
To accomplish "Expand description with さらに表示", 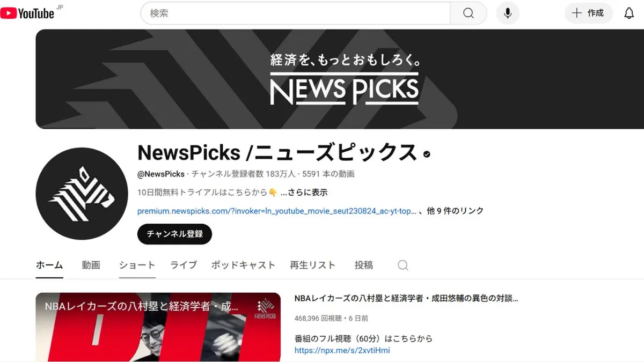I will pos(304,192).
